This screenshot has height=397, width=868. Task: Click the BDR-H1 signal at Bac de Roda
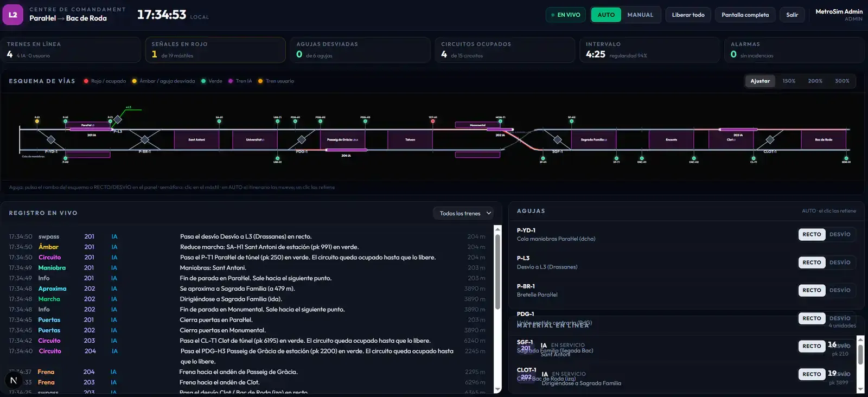tap(846, 158)
